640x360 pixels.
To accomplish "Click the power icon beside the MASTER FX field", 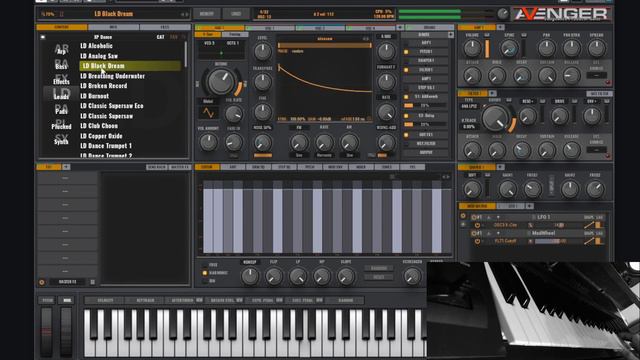I will click(42, 282).
